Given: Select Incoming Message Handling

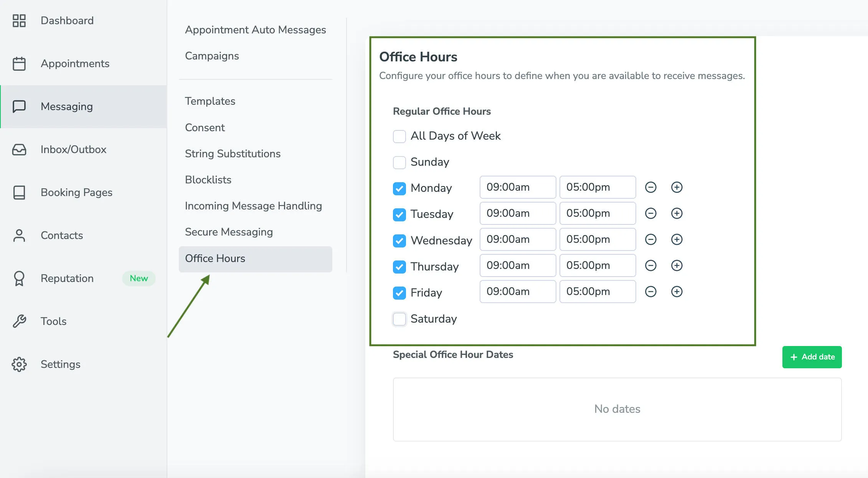Looking at the screenshot, I should [253, 206].
